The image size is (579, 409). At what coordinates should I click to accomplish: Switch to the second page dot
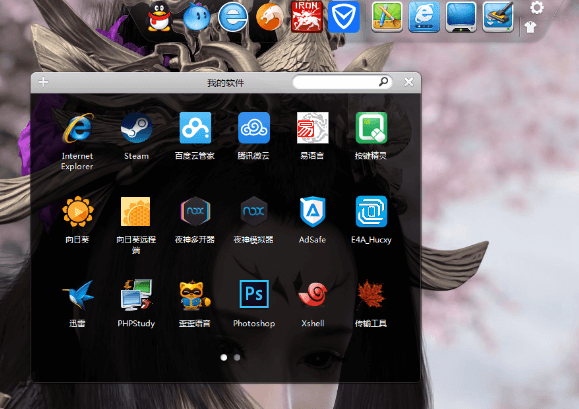click(x=237, y=357)
